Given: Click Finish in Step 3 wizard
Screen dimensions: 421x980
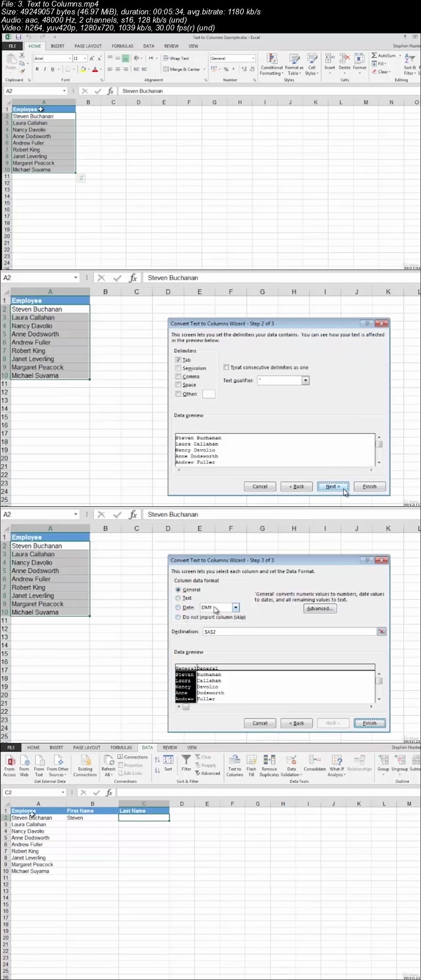Looking at the screenshot, I should (x=370, y=723).
